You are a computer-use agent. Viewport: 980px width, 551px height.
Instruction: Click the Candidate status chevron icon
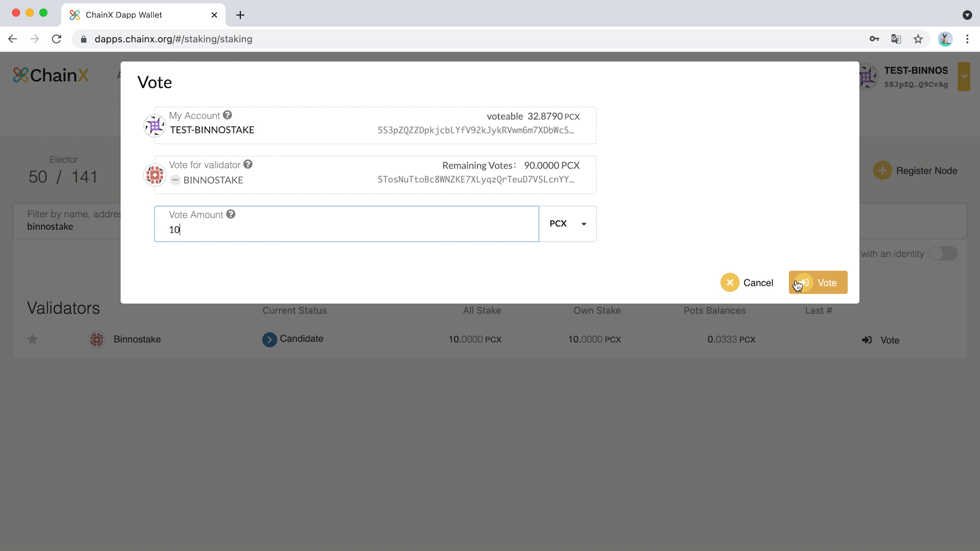[269, 339]
